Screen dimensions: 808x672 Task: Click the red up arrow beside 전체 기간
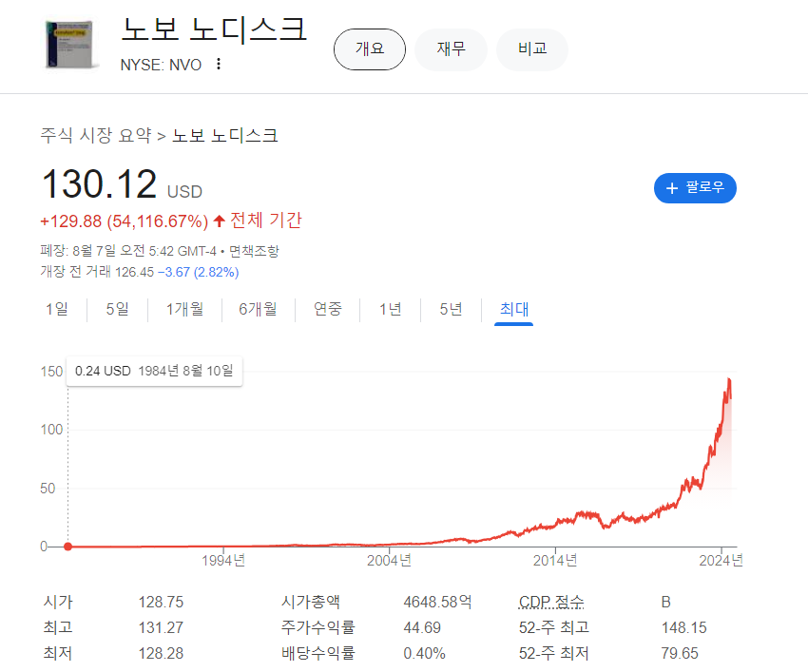[x=219, y=221]
